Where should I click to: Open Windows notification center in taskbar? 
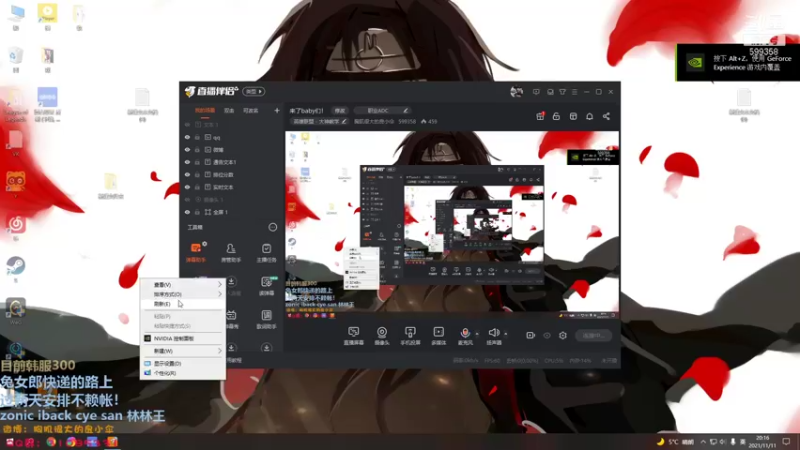point(786,441)
